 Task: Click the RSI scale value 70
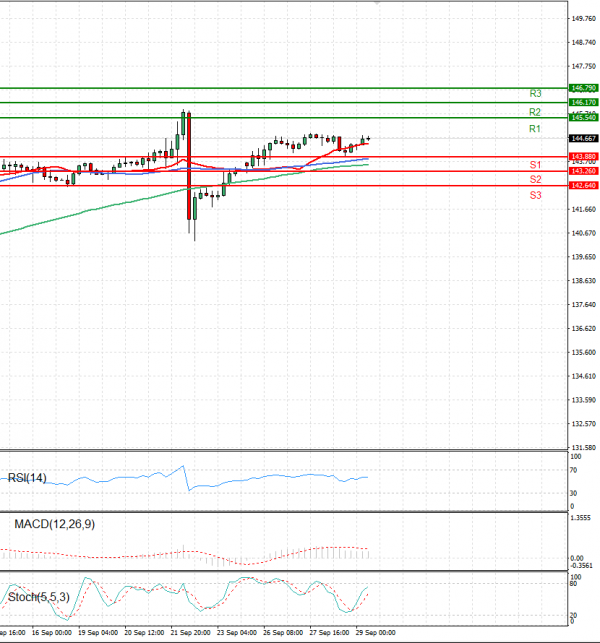tap(573, 470)
